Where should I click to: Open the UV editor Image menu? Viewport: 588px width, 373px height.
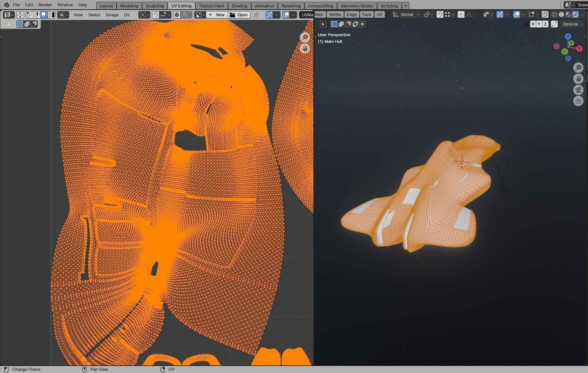(112, 15)
